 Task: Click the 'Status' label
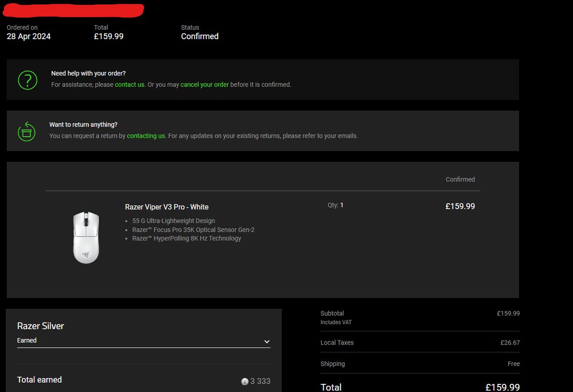point(190,28)
